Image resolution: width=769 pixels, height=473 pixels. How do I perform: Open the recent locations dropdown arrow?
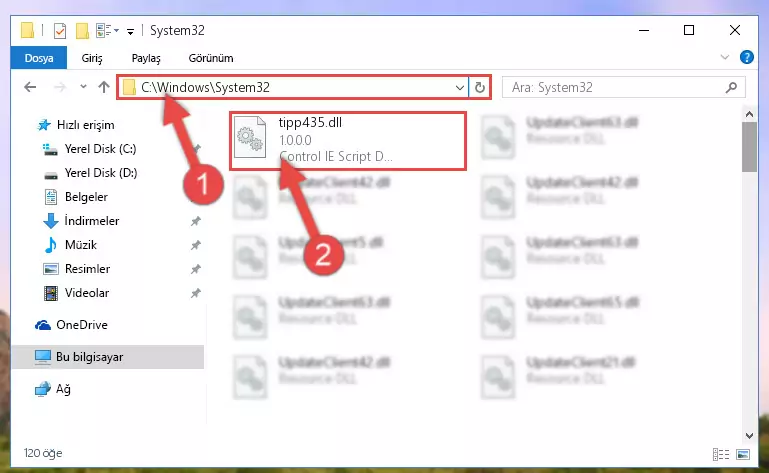[83, 87]
